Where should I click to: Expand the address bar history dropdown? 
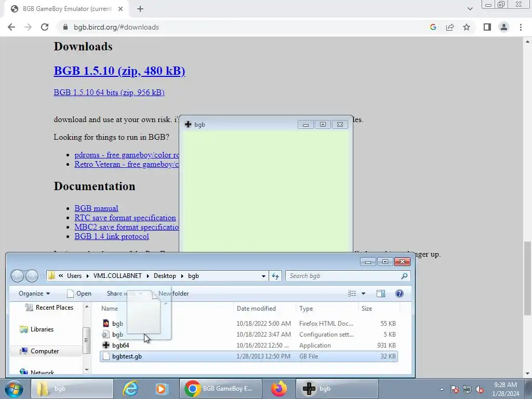(263, 276)
